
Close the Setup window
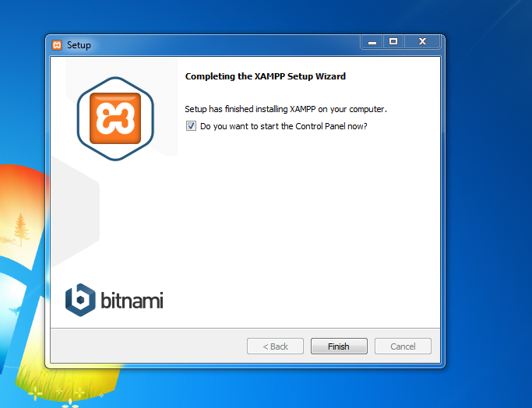click(422, 42)
